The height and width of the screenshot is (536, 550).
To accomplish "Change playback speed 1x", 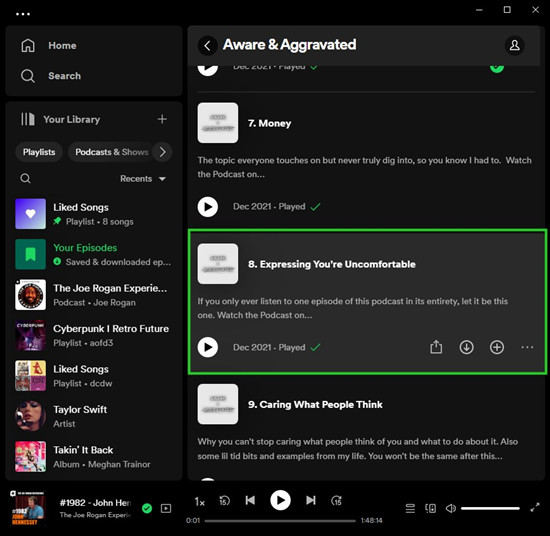I will click(200, 502).
